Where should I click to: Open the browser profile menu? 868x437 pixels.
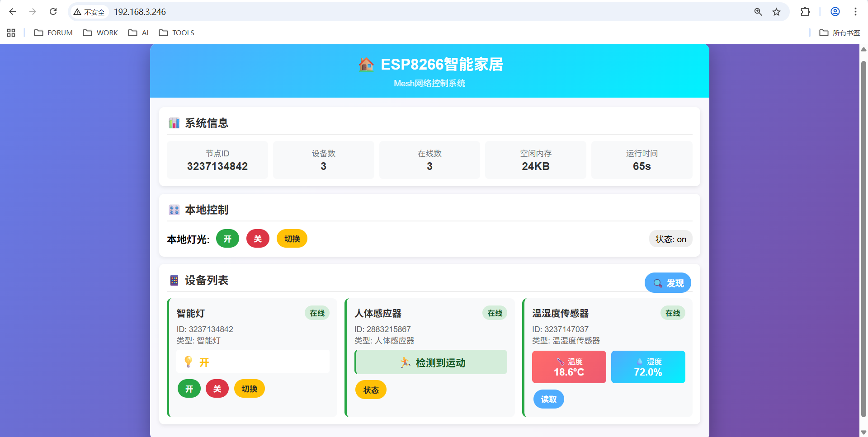point(835,12)
